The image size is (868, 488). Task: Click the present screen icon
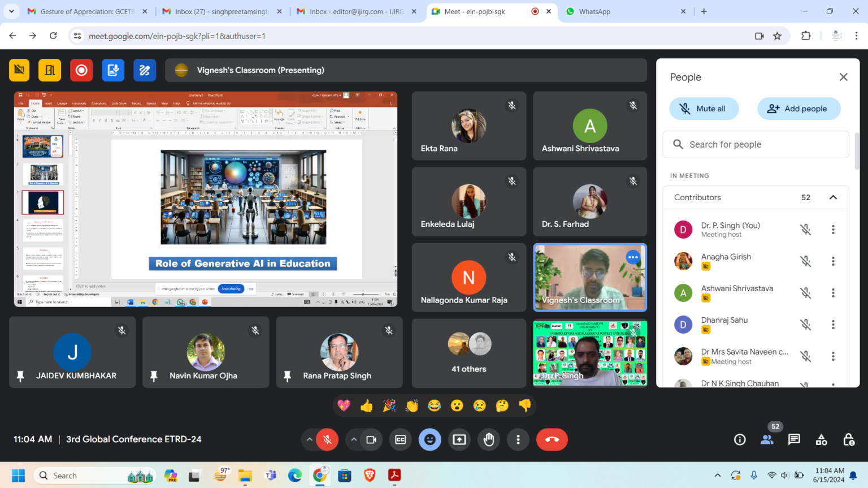[x=459, y=439]
